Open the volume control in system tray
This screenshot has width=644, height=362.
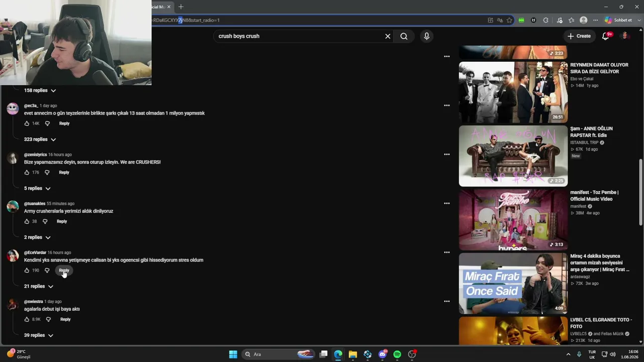[613, 354]
